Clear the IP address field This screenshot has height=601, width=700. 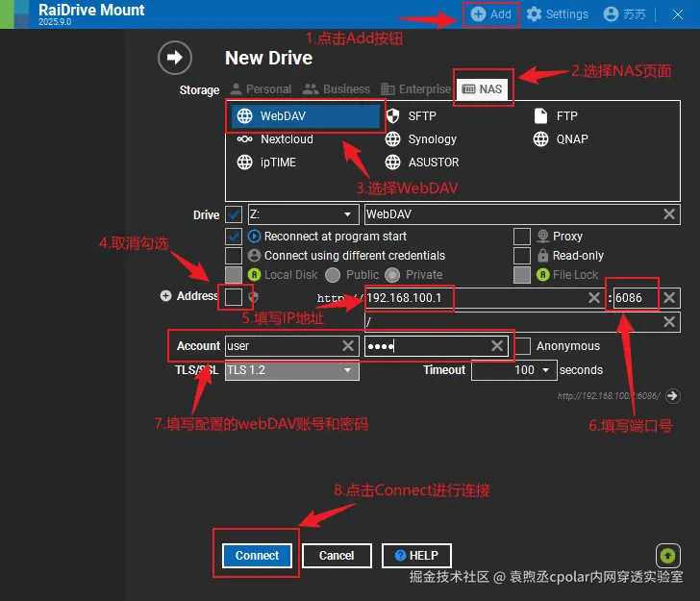(x=594, y=298)
